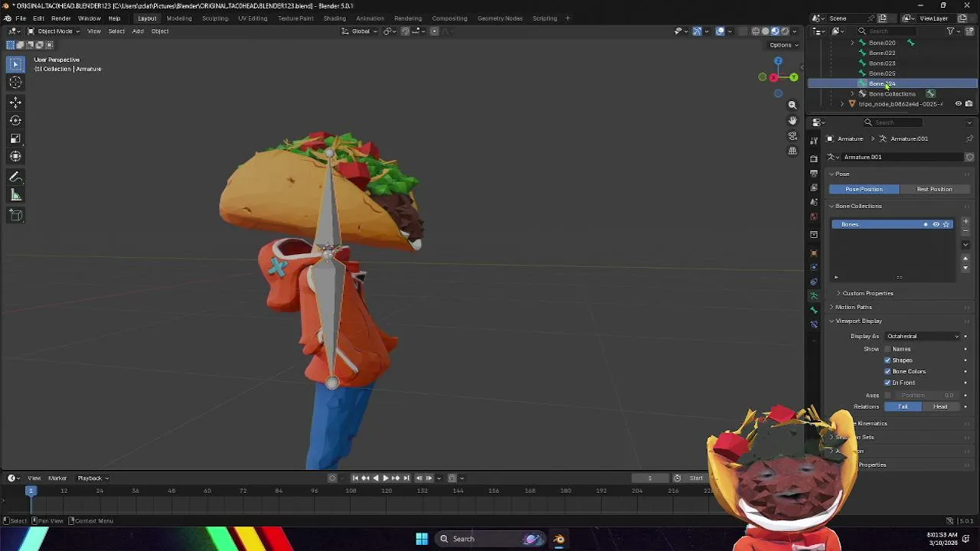Viewport: 980px width, 551px height.
Task: Hide tripo_node object in viewport
Action: point(959,104)
